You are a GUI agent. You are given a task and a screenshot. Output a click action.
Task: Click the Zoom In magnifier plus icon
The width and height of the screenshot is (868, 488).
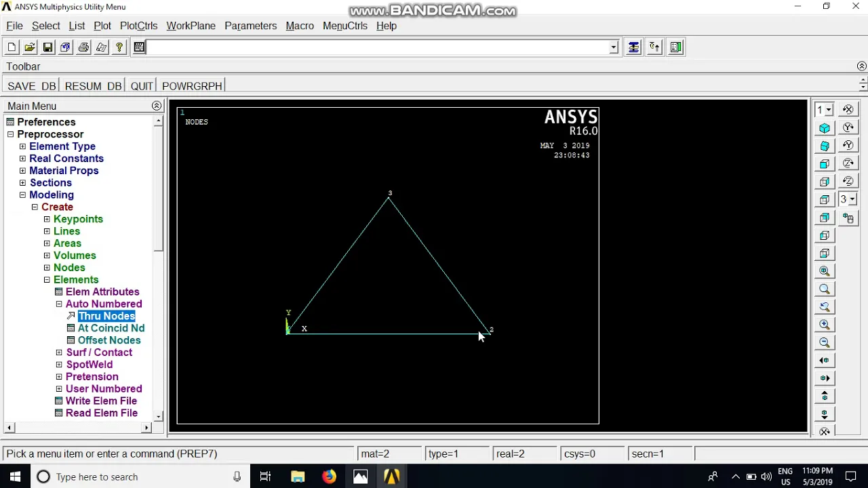825,325
